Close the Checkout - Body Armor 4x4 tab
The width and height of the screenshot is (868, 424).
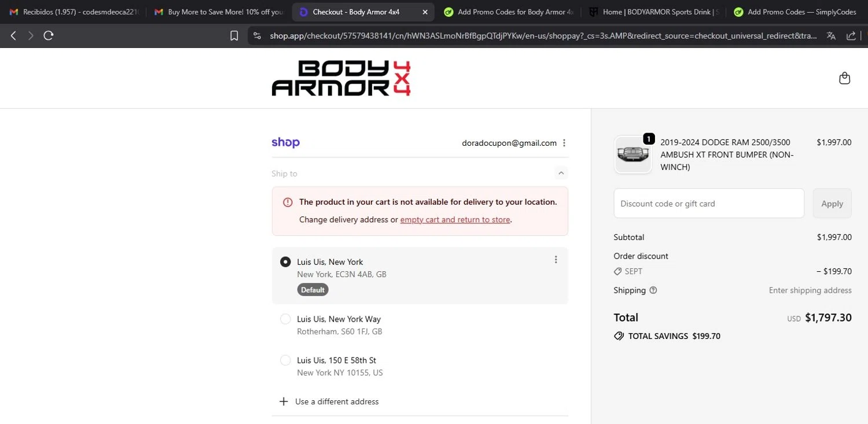click(425, 12)
